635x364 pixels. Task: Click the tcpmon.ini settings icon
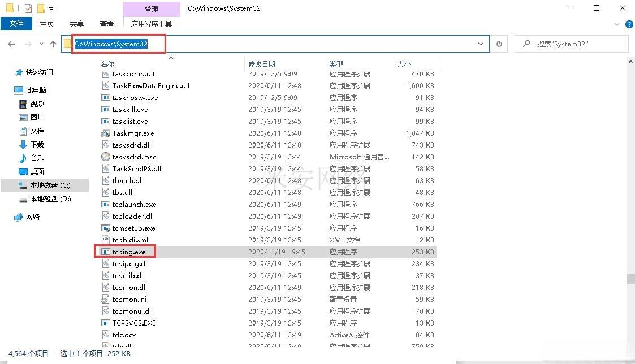[x=105, y=299]
